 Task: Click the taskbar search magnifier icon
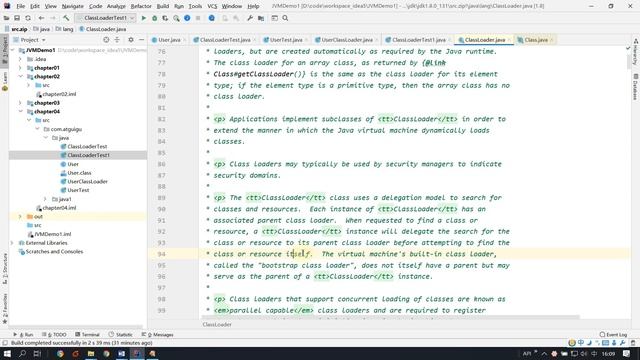[x=22, y=353]
